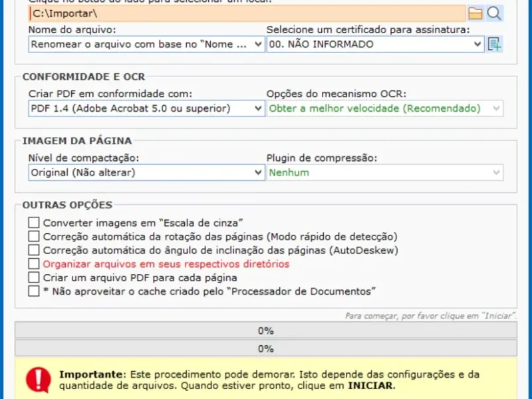Open the certificate dropdown '00. NÃO INFORMADO'
This screenshot has width=532, height=399.
pyautogui.click(x=375, y=44)
